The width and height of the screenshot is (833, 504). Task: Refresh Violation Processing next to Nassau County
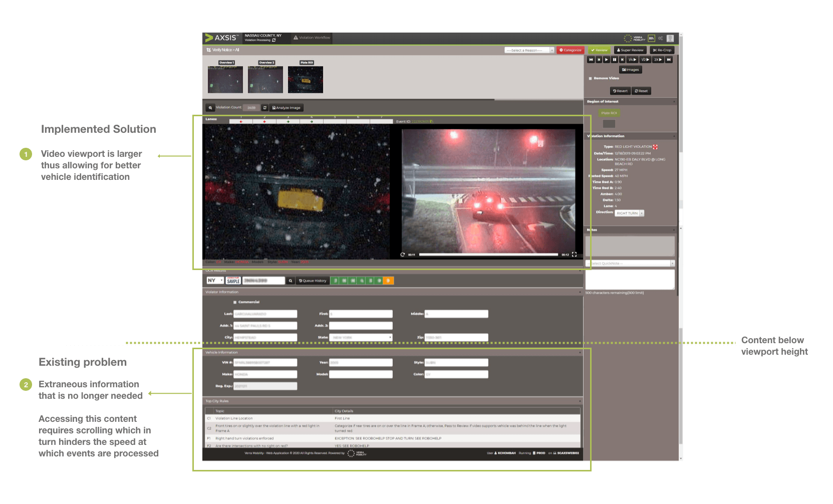click(273, 40)
